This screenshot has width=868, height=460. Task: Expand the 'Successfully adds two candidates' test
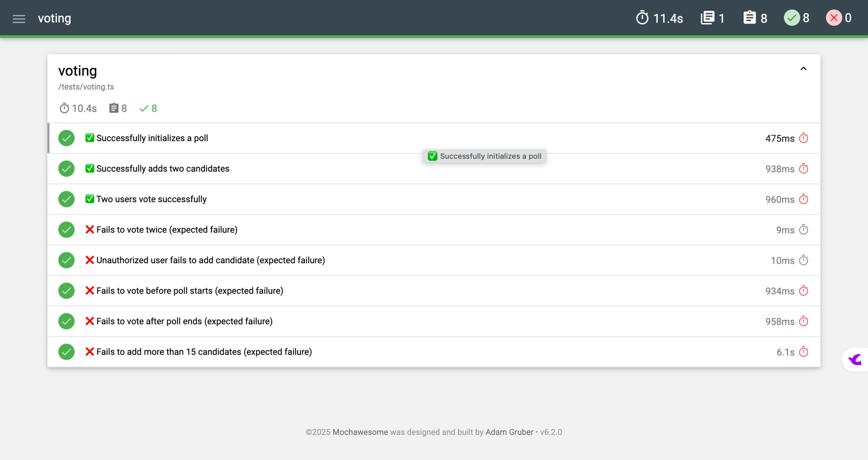(434, 169)
